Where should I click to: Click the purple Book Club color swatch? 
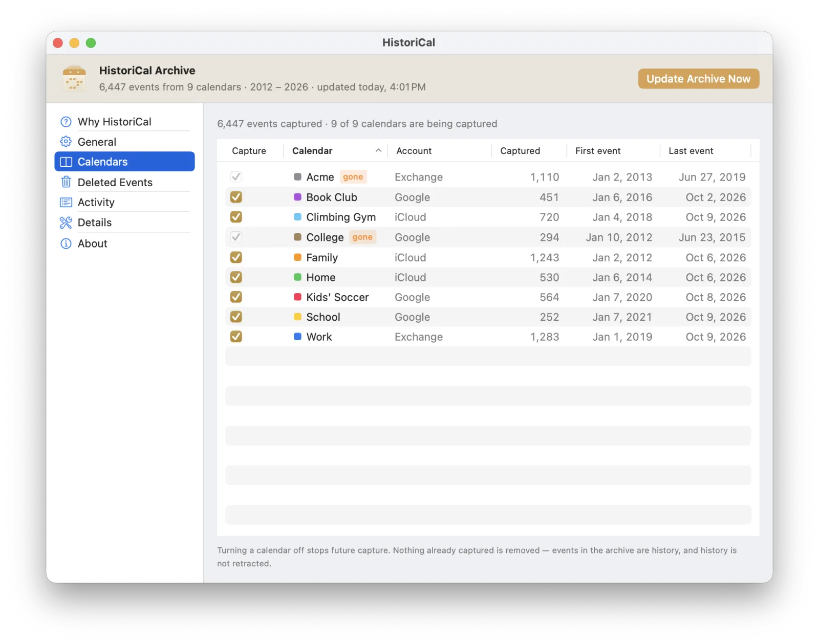point(297,197)
